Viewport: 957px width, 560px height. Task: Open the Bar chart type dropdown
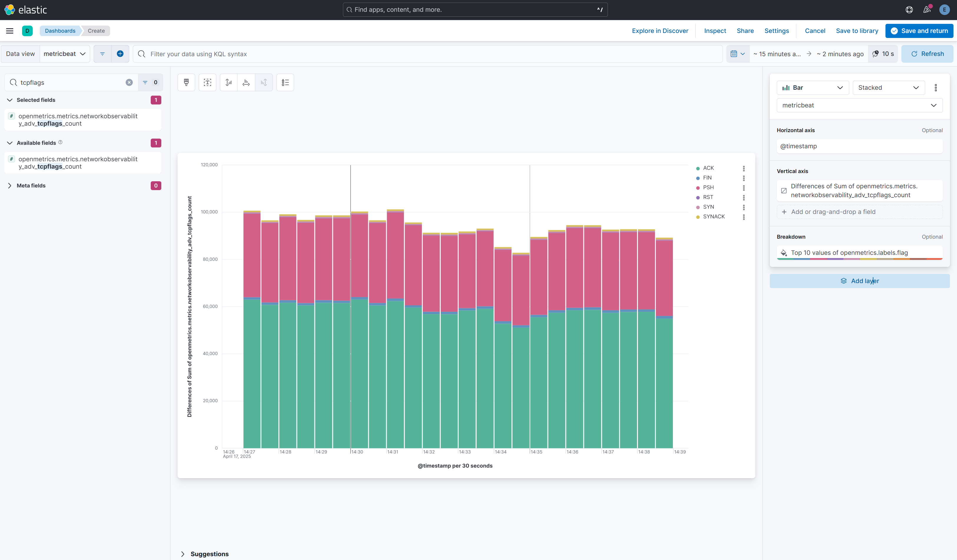(812, 88)
